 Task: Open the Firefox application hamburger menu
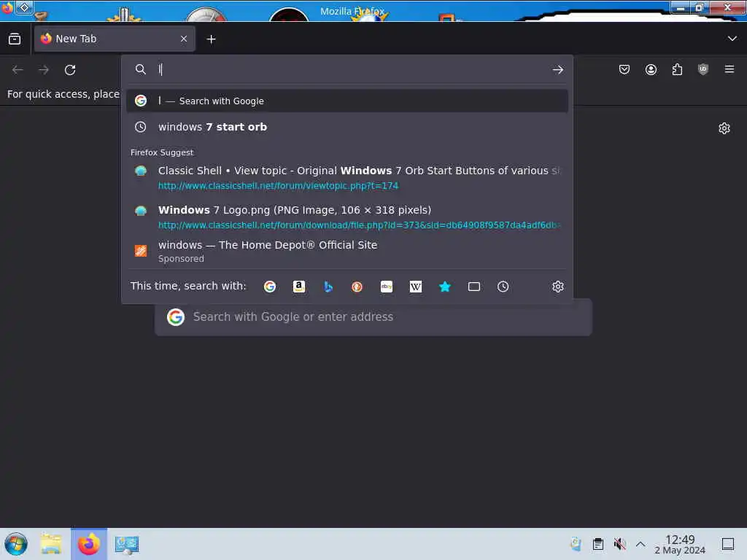point(729,69)
